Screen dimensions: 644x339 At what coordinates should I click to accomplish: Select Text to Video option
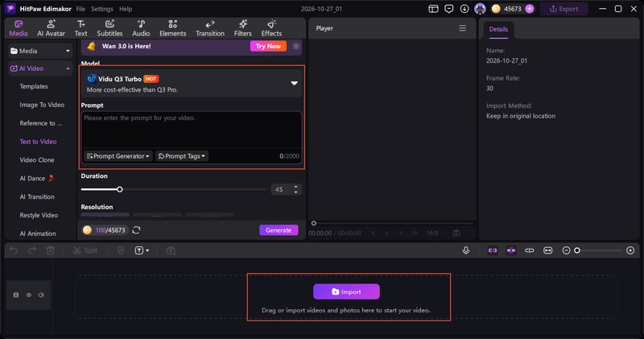pos(38,142)
